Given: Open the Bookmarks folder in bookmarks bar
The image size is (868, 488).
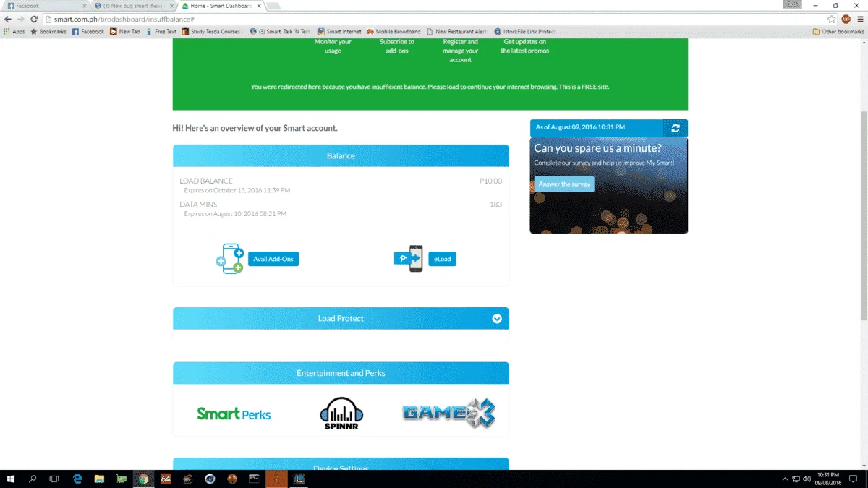Looking at the screenshot, I should [x=48, y=32].
